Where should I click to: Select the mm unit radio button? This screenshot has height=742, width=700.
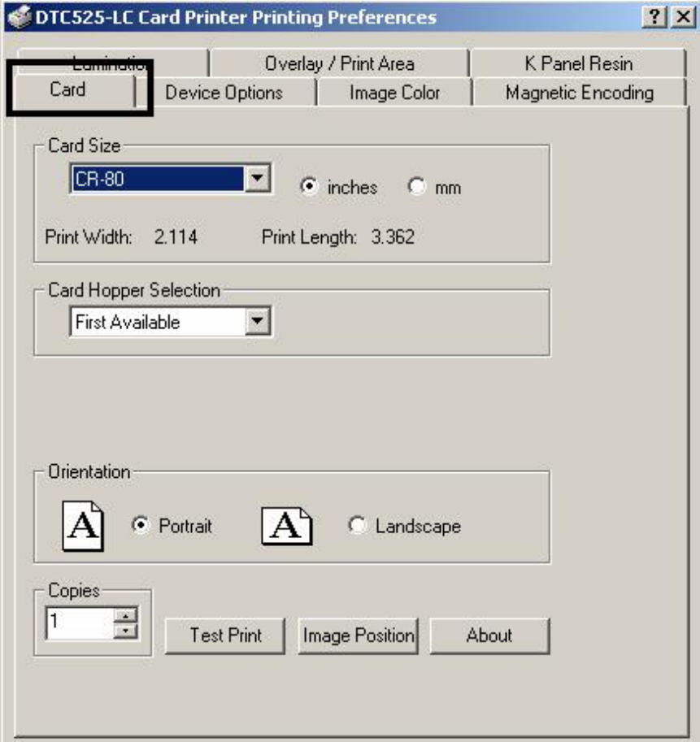coord(416,186)
